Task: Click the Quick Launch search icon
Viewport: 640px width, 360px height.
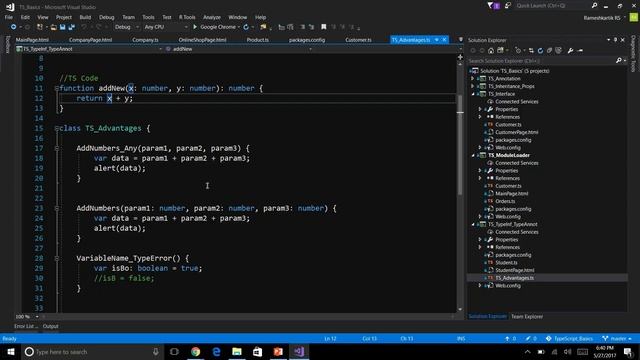Action: click(x=594, y=6)
